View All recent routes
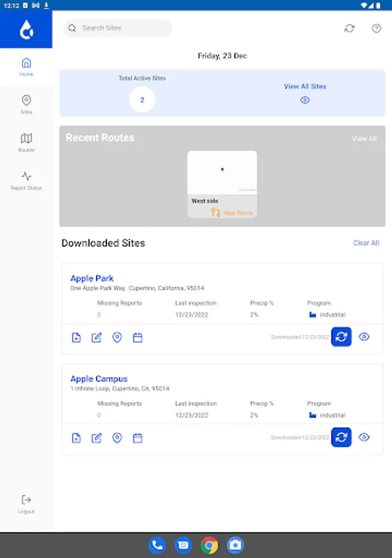392x558 pixels. click(364, 138)
